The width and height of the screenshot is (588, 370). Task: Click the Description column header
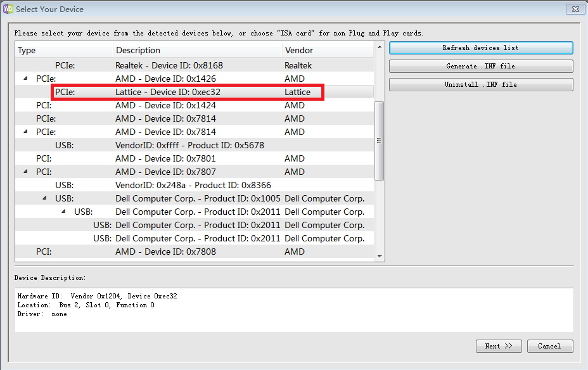198,50
